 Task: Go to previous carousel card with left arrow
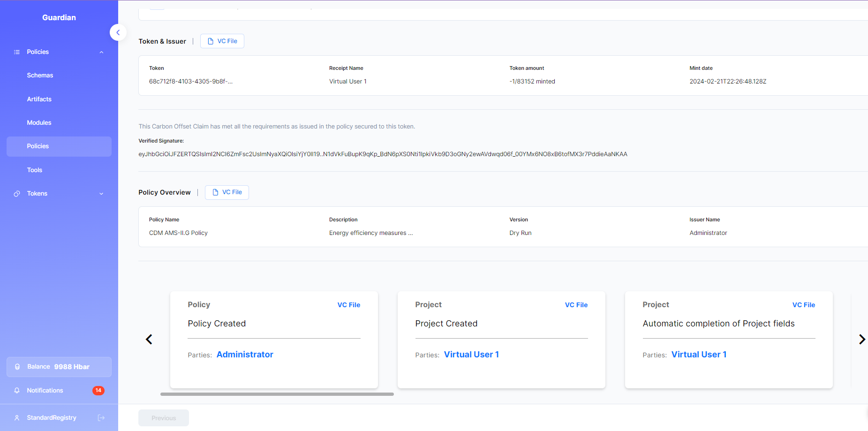[149, 339]
